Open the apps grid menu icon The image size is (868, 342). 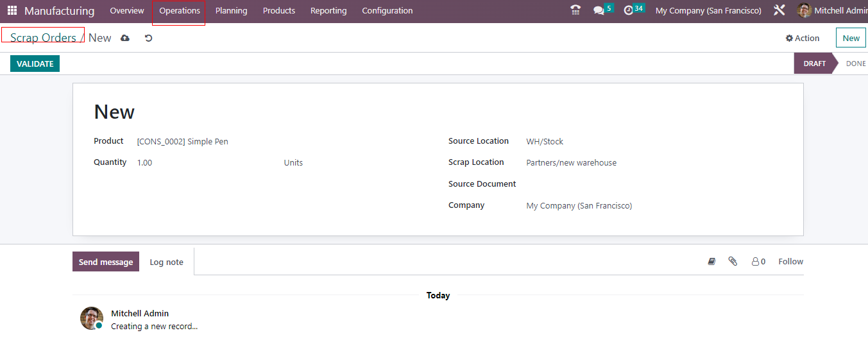[12, 11]
